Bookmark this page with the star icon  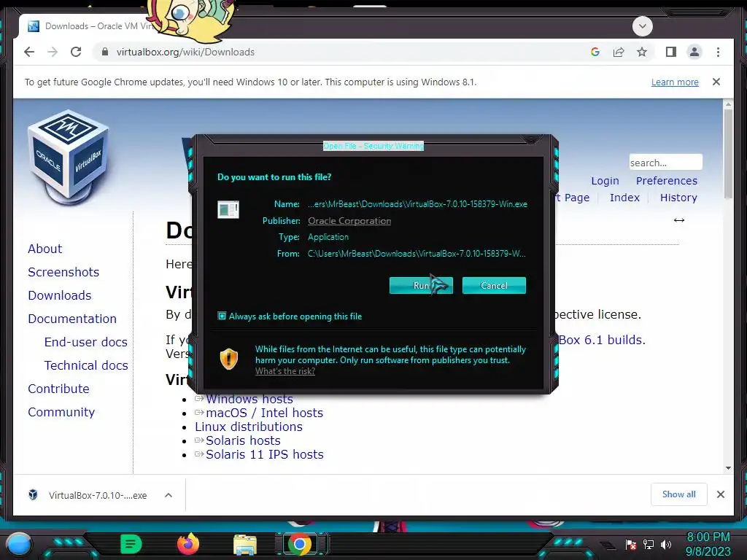642,52
